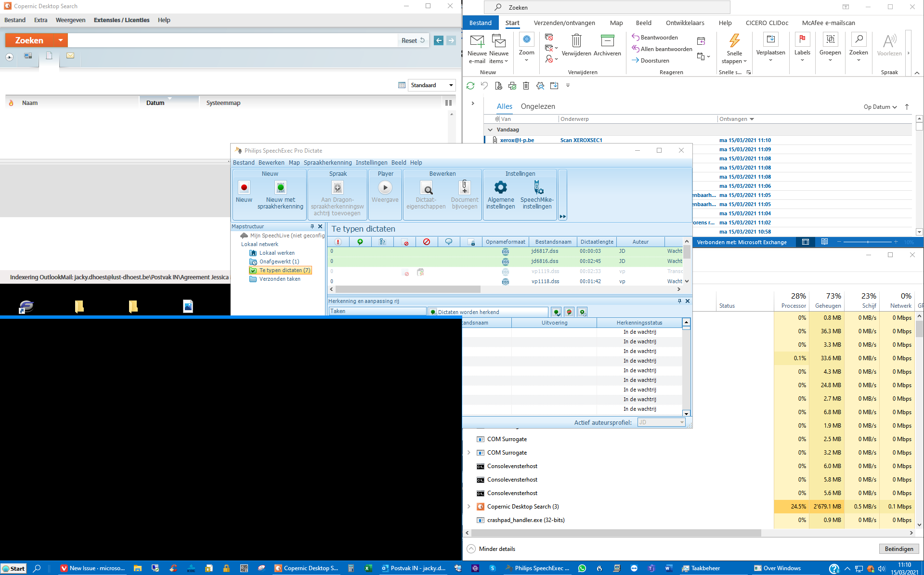The height and width of the screenshot is (575, 924).
Task: Click Doorsturen in Outlook ribbon
Action: [x=650, y=61]
